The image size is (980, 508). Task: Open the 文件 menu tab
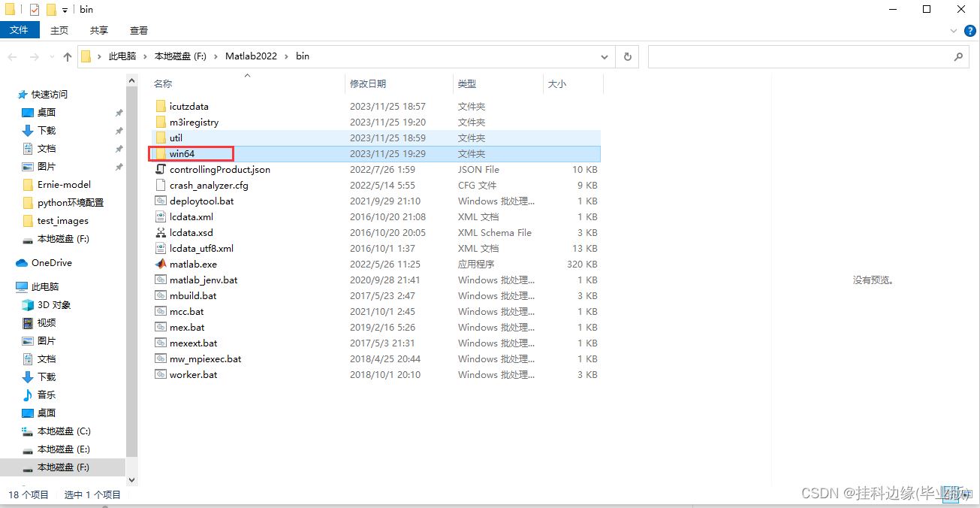(19, 30)
